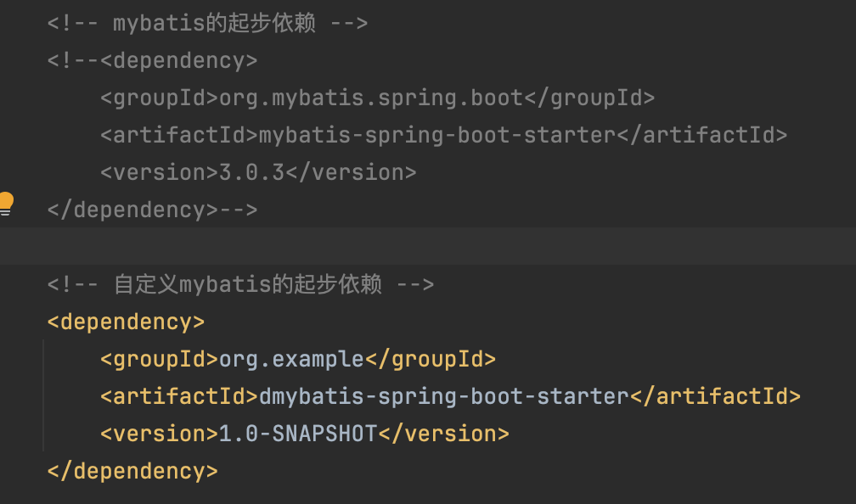This screenshot has height=504, width=856.
Task: Click the comment '自定义mybatis的起步依赖'
Action: coord(248,284)
